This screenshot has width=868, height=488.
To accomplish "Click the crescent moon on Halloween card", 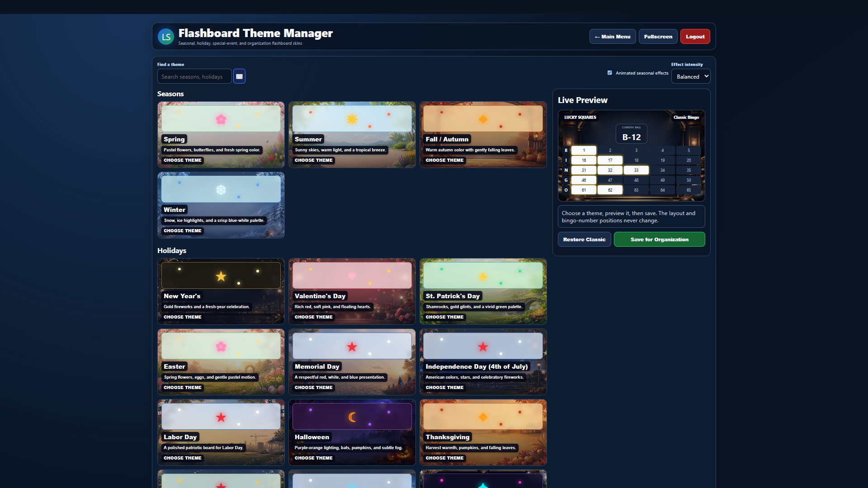I will (x=352, y=417).
